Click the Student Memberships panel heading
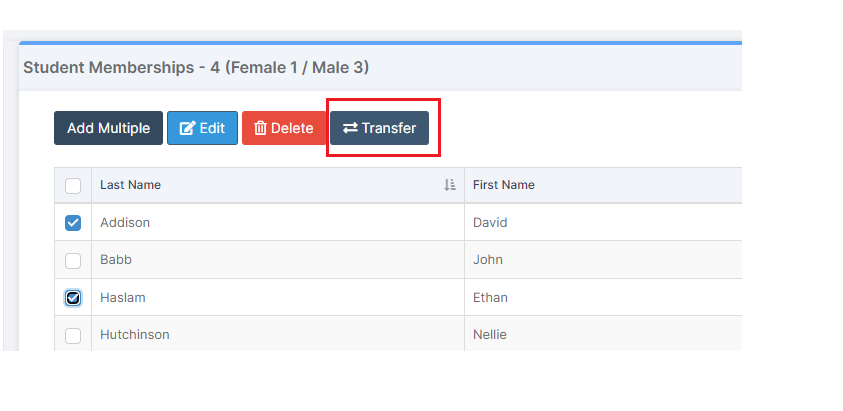This screenshot has width=843, height=411. click(196, 68)
